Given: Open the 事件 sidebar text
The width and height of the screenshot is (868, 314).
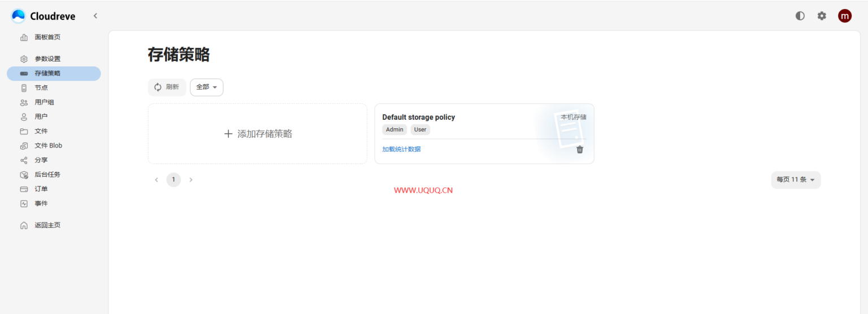Looking at the screenshot, I should [x=41, y=203].
